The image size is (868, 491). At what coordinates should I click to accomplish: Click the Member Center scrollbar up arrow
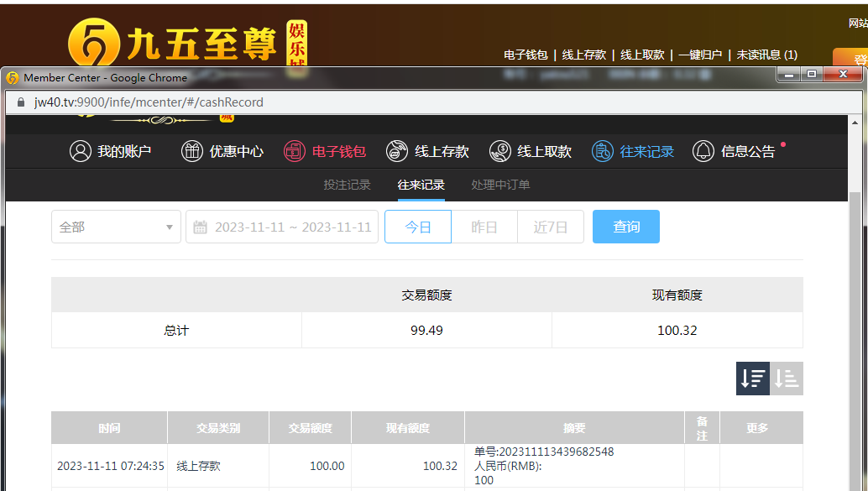tap(855, 123)
